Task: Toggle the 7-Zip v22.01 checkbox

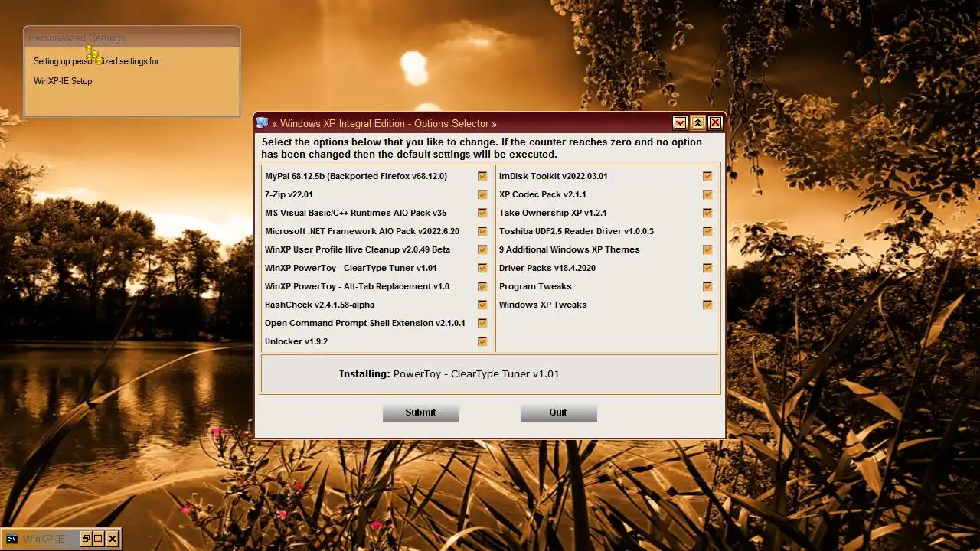Action: pos(482,194)
